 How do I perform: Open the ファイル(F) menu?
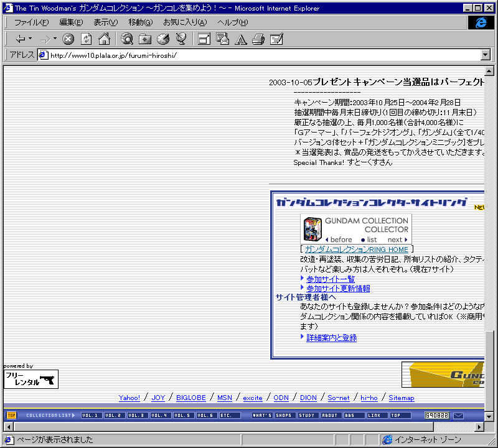tap(32, 22)
